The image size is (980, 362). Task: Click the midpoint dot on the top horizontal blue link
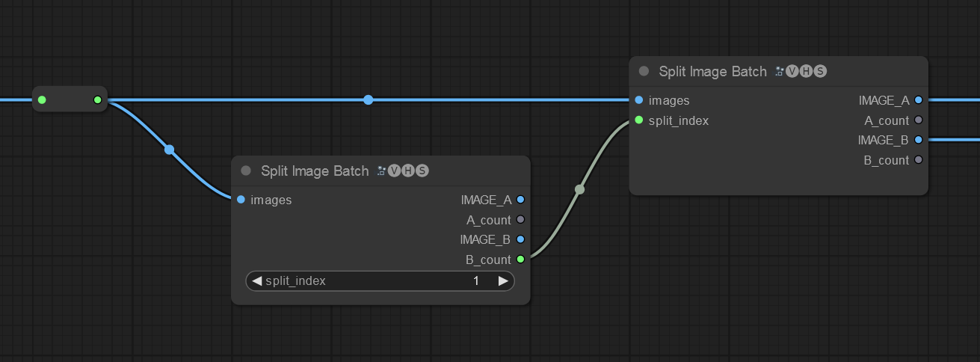coord(368,99)
